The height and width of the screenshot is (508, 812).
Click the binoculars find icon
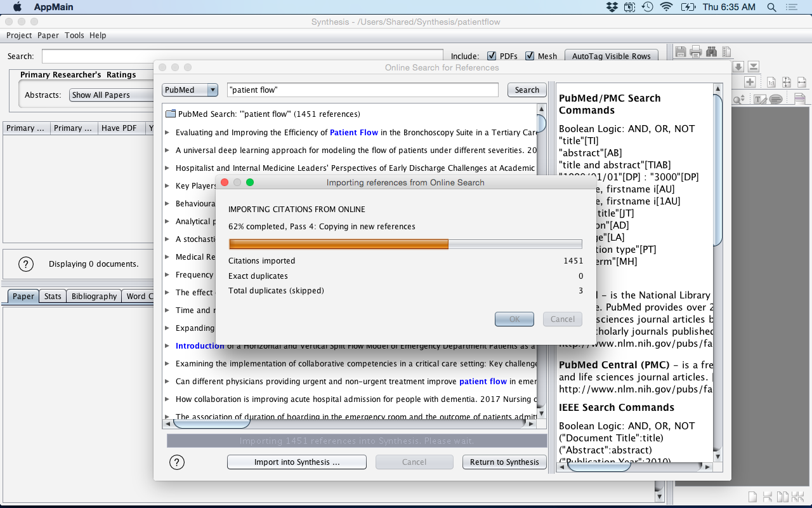point(711,52)
